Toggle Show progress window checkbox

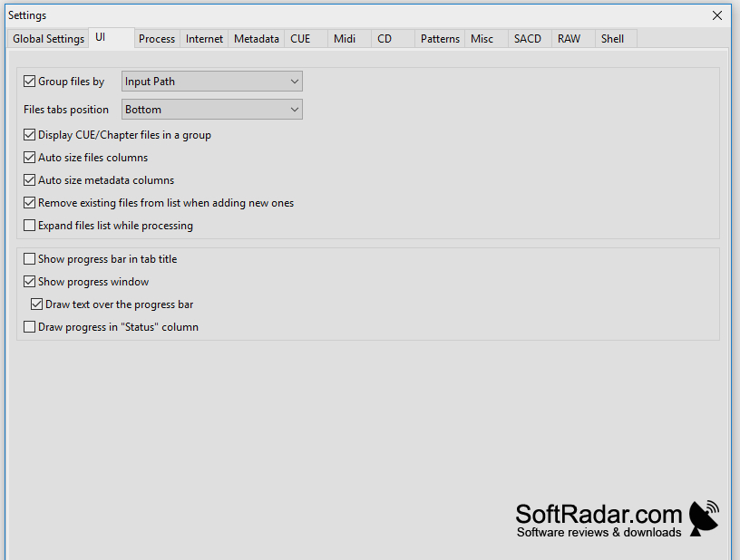coord(29,282)
